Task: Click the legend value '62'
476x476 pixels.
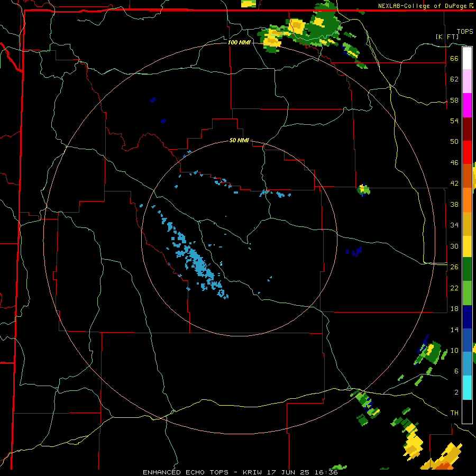Action: [454, 79]
